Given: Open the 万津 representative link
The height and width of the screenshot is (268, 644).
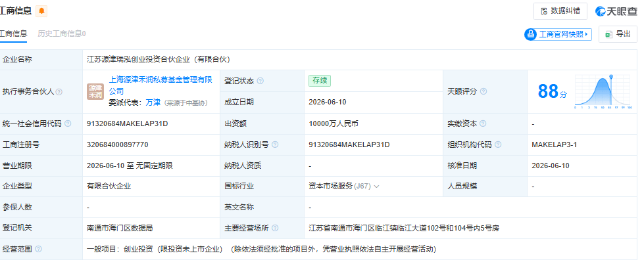Looking at the screenshot, I should [x=153, y=102].
